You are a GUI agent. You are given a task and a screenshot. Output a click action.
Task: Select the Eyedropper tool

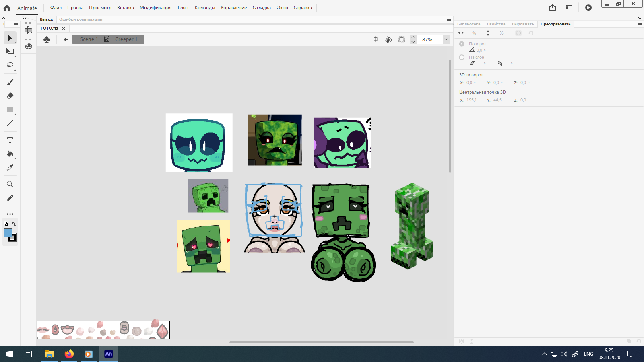(10, 167)
